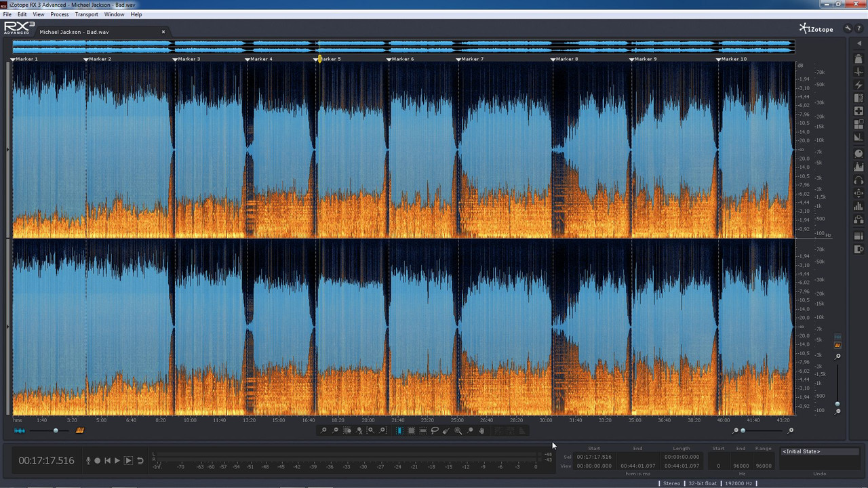Open the weight-shaped module in right sidebar

(859, 59)
